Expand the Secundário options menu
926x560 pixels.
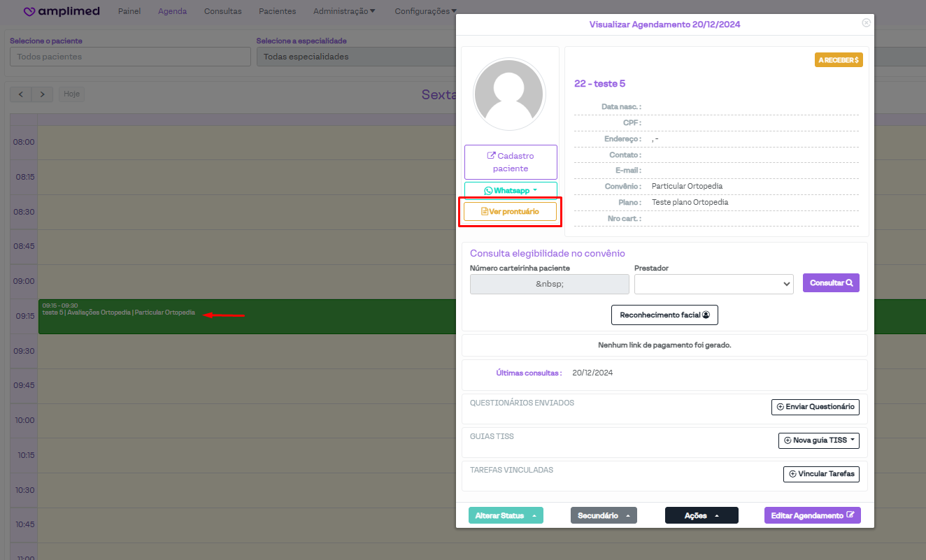pos(604,515)
